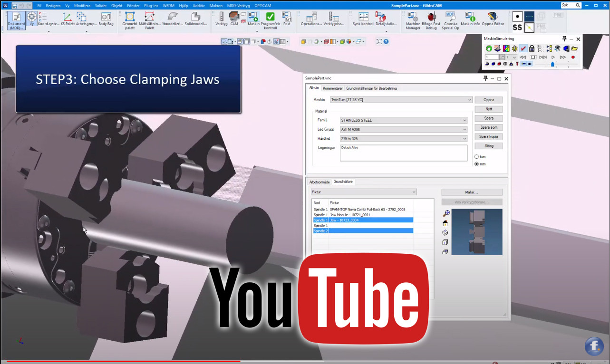This screenshot has height=364, width=610.
Task: Open the Hårdhet 275 to 325 dropdown
Action: [x=404, y=138]
